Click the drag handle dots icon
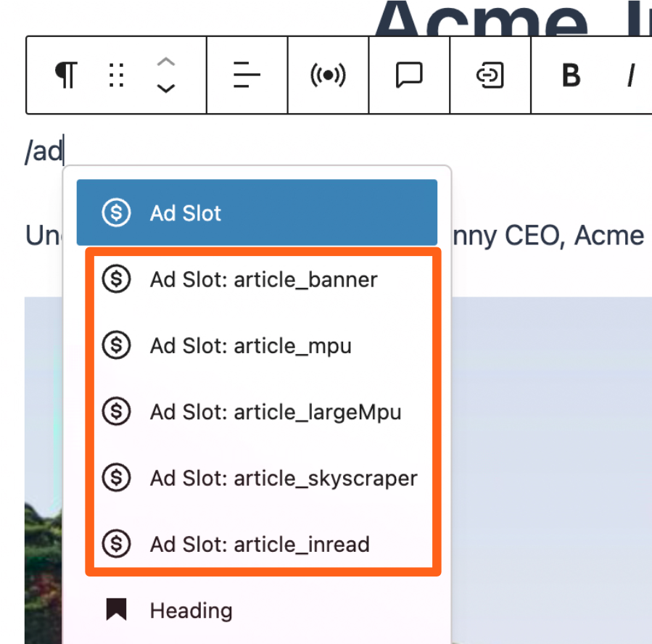This screenshot has width=652, height=644. (116, 75)
